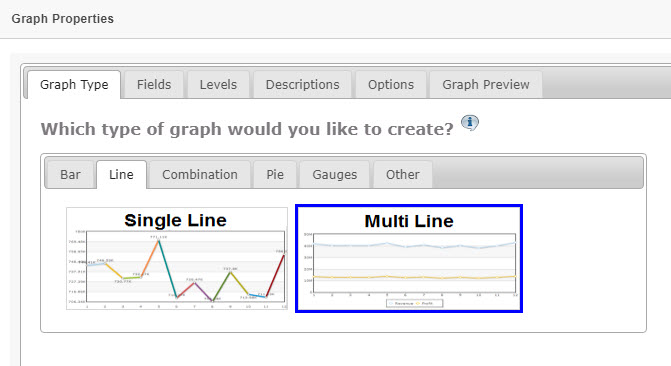Select the Line graph category tab
Screen dimensions: 671x366
point(121,175)
